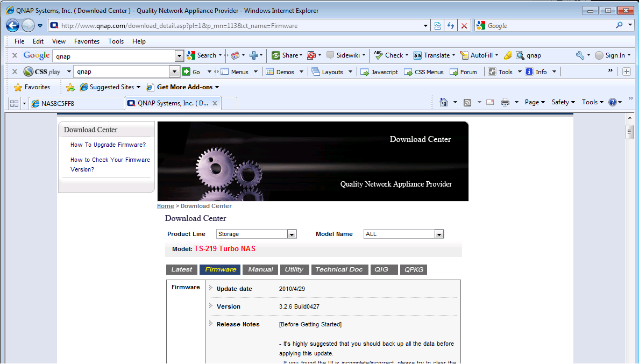Screen dimensions: 639x364
Task: Open address bar history dropdown arrow
Action: pyautogui.click(x=425, y=26)
